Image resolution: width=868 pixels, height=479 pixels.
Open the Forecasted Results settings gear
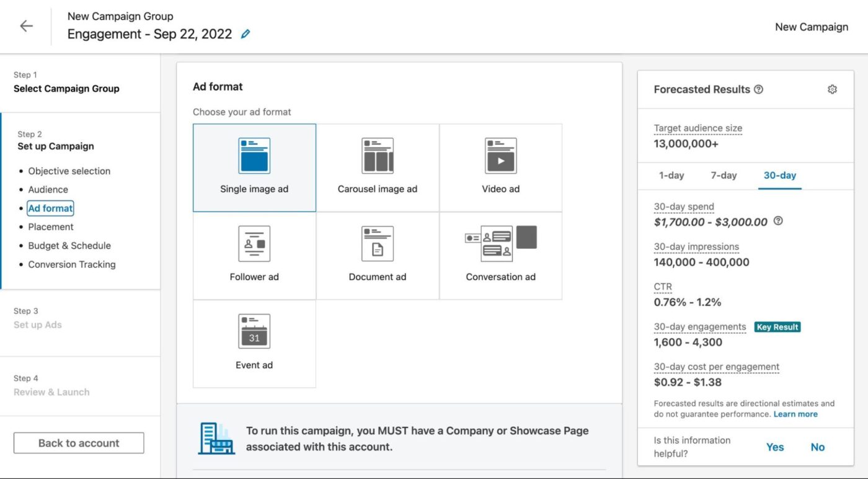pos(833,89)
